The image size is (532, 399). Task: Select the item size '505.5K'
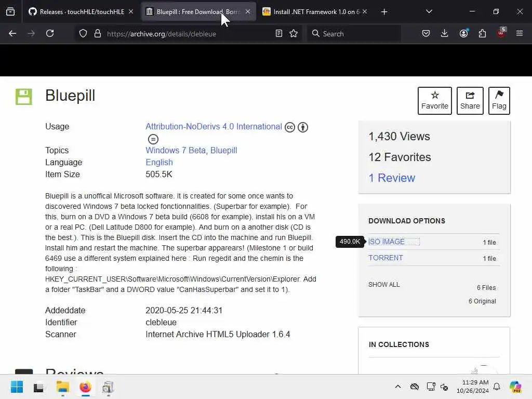159,175
